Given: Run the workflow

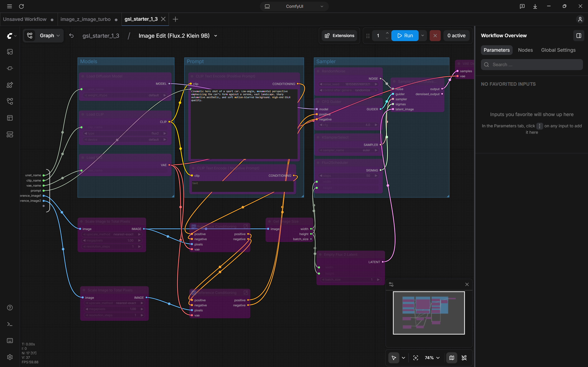Looking at the screenshot, I should click(x=405, y=36).
